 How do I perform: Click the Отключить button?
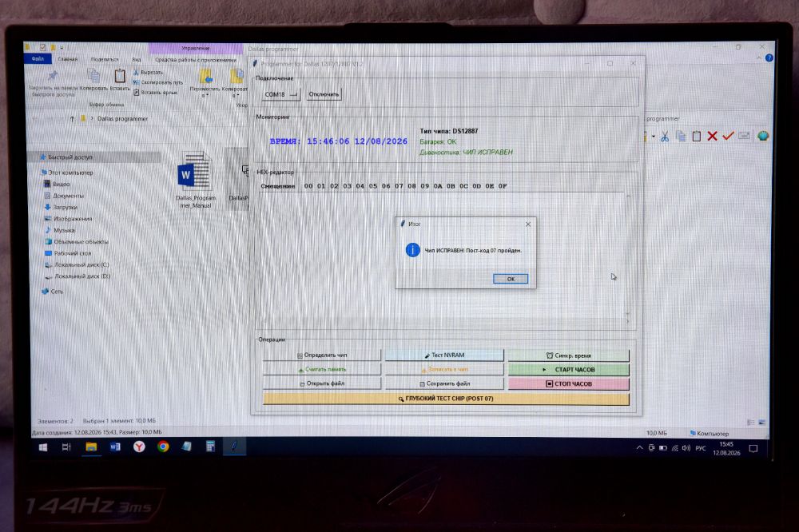324,94
